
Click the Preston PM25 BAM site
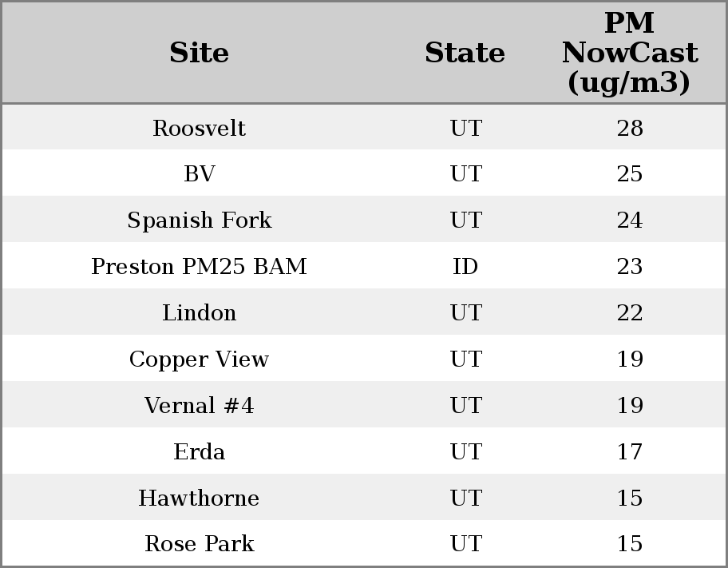(x=199, y=266)
